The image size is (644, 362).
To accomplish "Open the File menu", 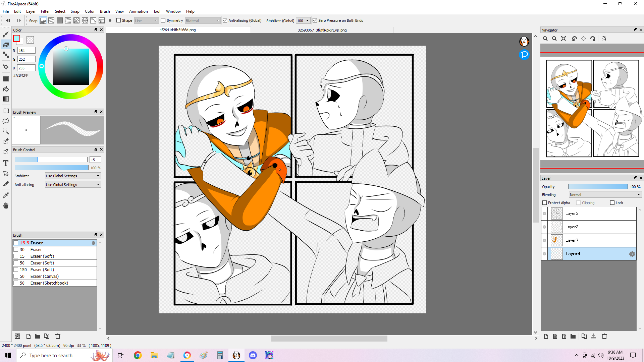I will [x=6, y=11].
